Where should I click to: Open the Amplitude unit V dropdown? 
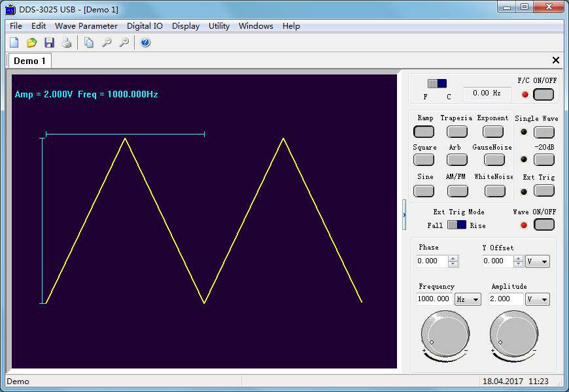538,299
